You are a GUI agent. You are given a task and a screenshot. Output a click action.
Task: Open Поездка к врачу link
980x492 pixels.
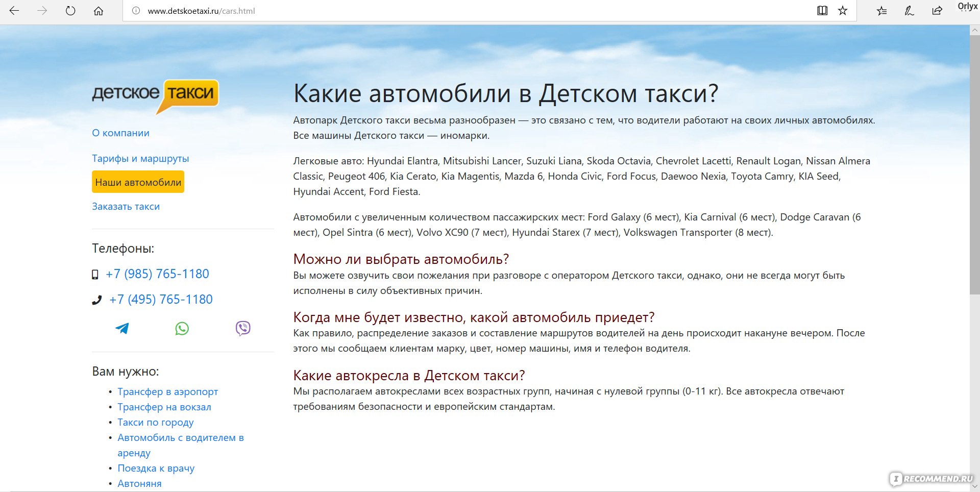point(156,468)
